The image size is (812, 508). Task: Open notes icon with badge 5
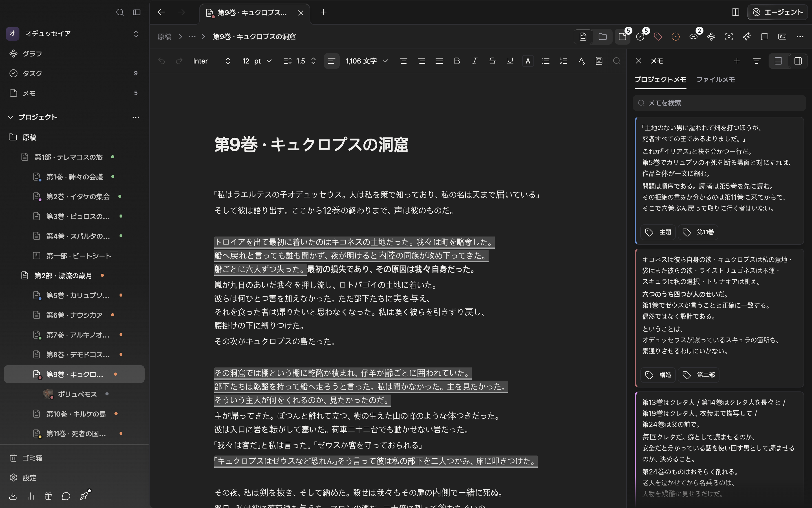pos(623,37)
